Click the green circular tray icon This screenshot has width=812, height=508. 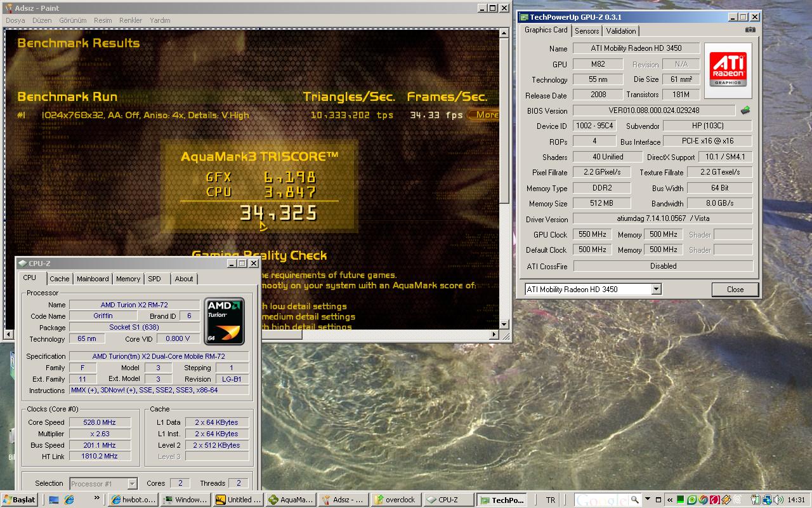tap(692, 500)
